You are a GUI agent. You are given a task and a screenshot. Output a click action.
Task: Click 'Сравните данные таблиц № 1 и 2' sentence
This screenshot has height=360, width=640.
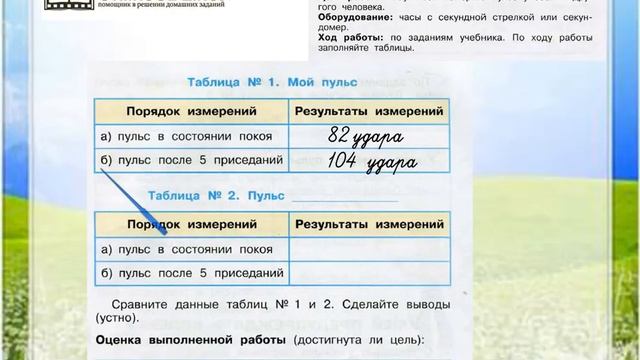[222, 304]
